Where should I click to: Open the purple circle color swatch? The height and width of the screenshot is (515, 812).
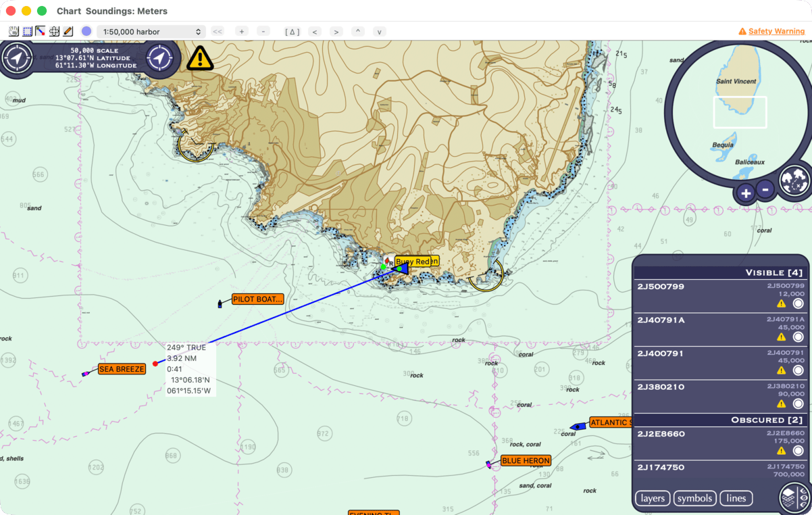pyautogui.click(x=86, y=31)
